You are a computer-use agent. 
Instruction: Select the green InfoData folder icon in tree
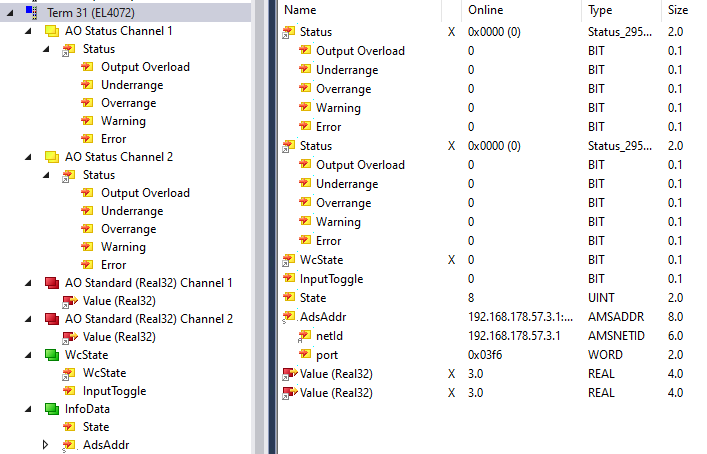click(x=52, y=409)
